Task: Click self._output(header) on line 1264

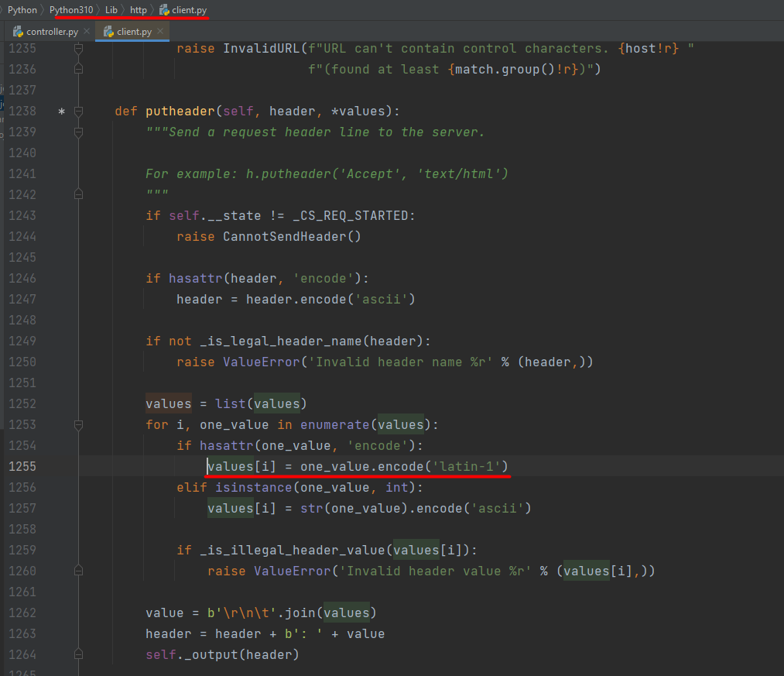Action: 222,654
